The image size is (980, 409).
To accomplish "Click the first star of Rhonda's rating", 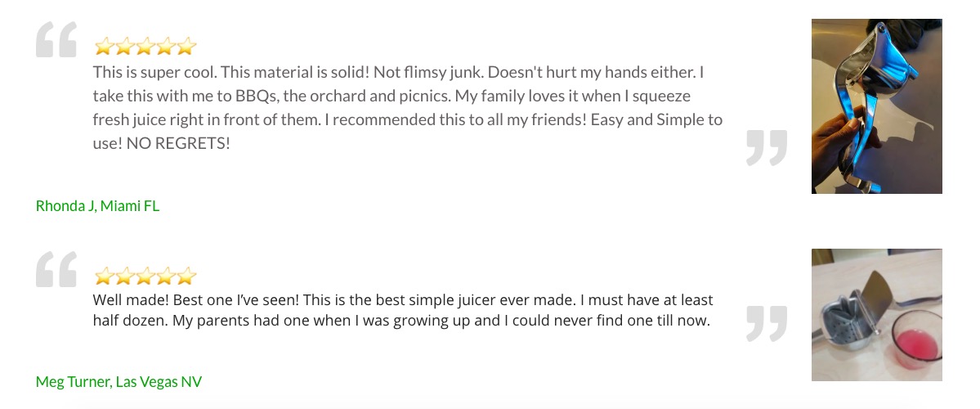I will [x=104, y=46].
